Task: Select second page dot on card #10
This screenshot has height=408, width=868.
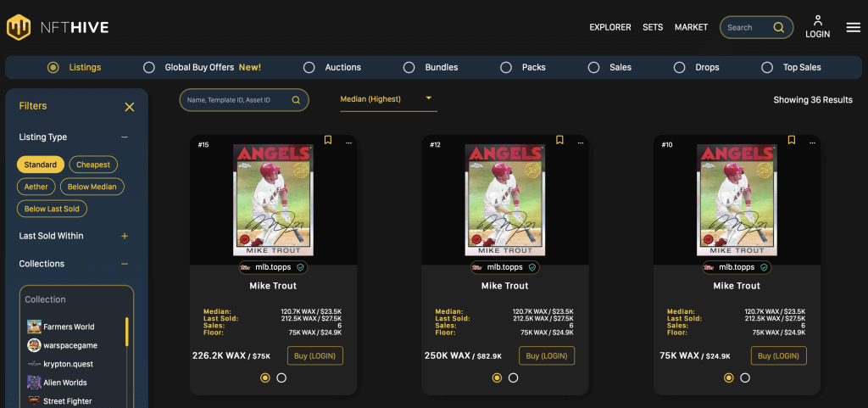Action: click(x=745, y=377)
